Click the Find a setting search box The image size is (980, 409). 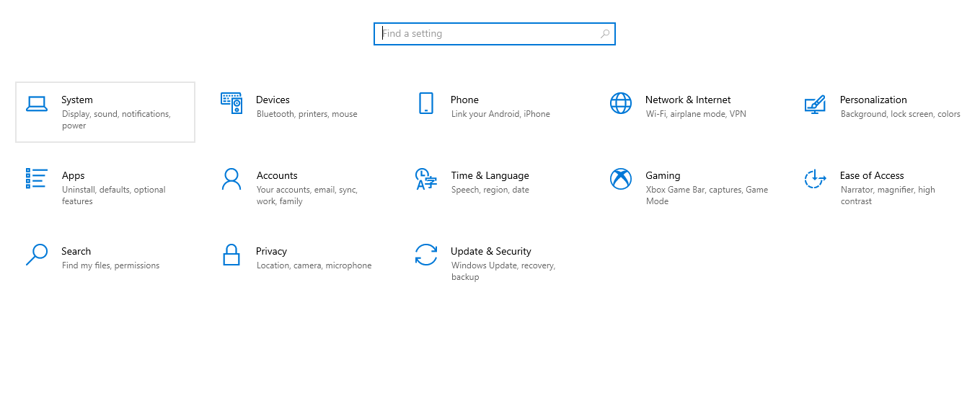point(495,34)
